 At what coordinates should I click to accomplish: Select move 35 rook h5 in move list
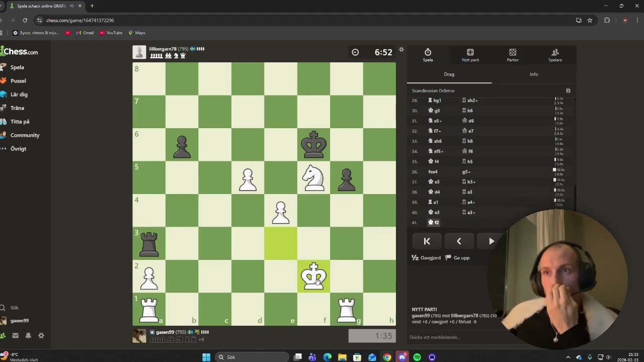coord(467,162)
